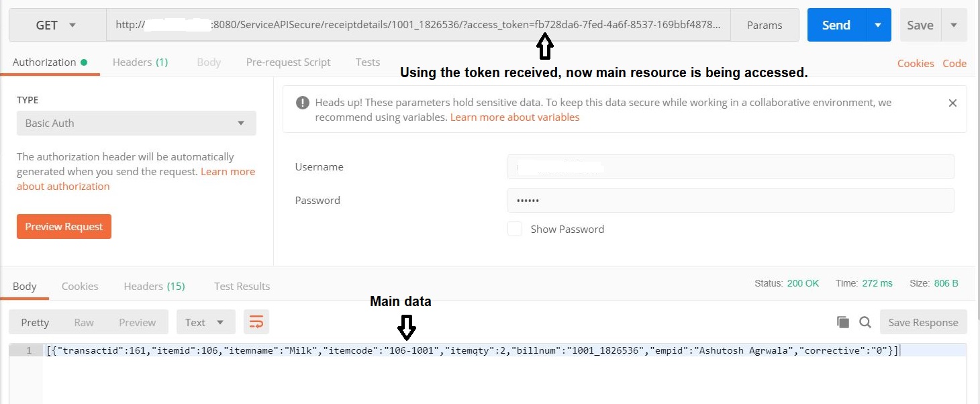Enable the Show Password checkbox
Screen dimensions: 980x404
[x=515, y=229]
